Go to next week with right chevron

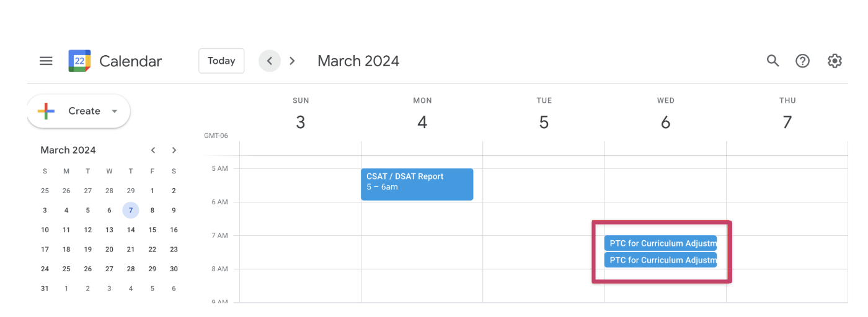(x=292, y=61)
